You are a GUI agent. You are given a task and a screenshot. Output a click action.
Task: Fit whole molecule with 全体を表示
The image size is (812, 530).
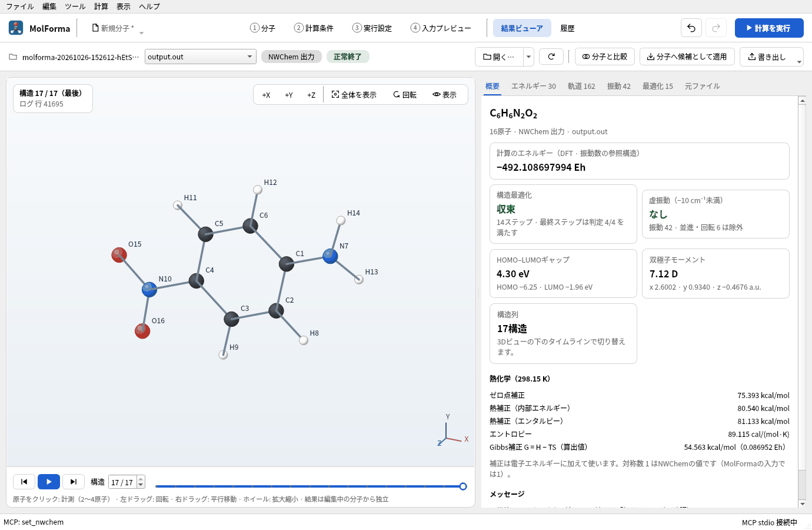(354, 95)
